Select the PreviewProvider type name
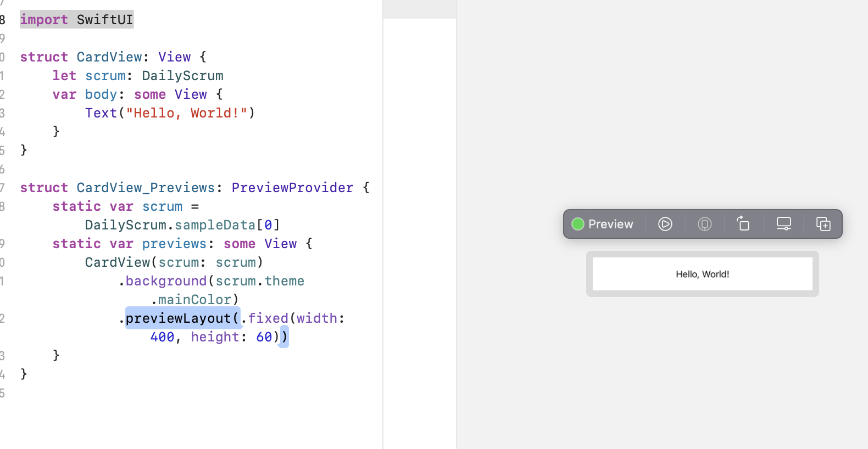This screenshot has width=868, height=449. tap(292, 187)
